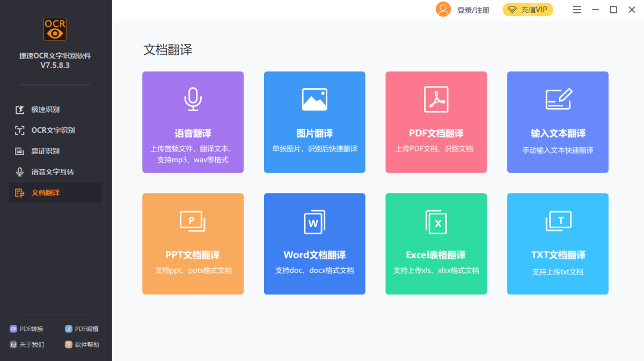Open PDF文档翻译 tile
Image resolution: width=644 pixels, height=361 pixels.
(436, 122)
